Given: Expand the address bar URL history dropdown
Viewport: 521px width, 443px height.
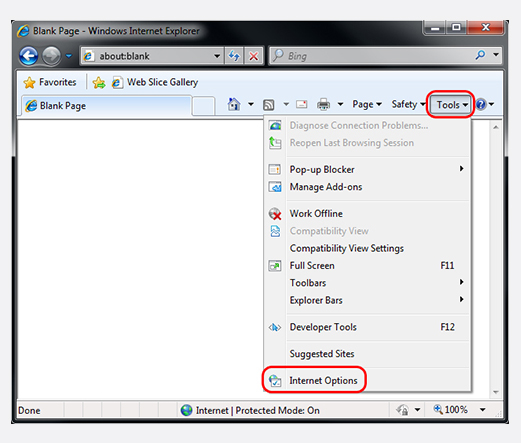Looking at the screenshot, I should click(217, 56).
